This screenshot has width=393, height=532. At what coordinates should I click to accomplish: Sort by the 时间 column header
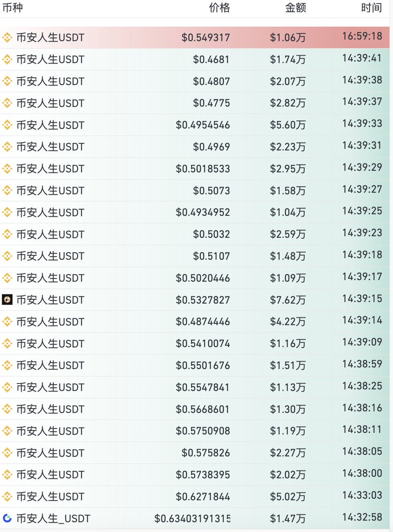(x=371, y=8)
